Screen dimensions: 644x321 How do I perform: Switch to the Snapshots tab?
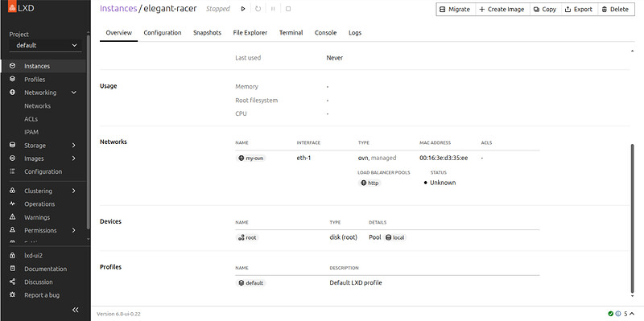(x=207, y=33)
